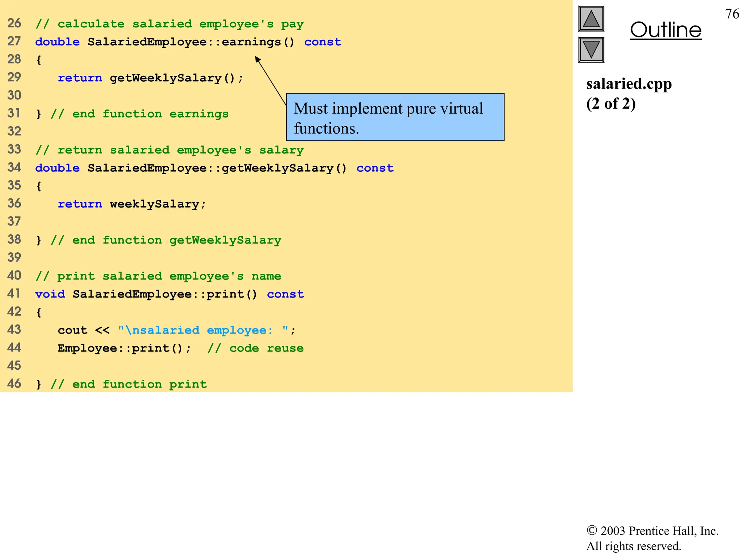Click the getWeeklySalary() const definition line
Image resolution: width=747 pixels, height=560 pixels.
(x=214, y=168)
